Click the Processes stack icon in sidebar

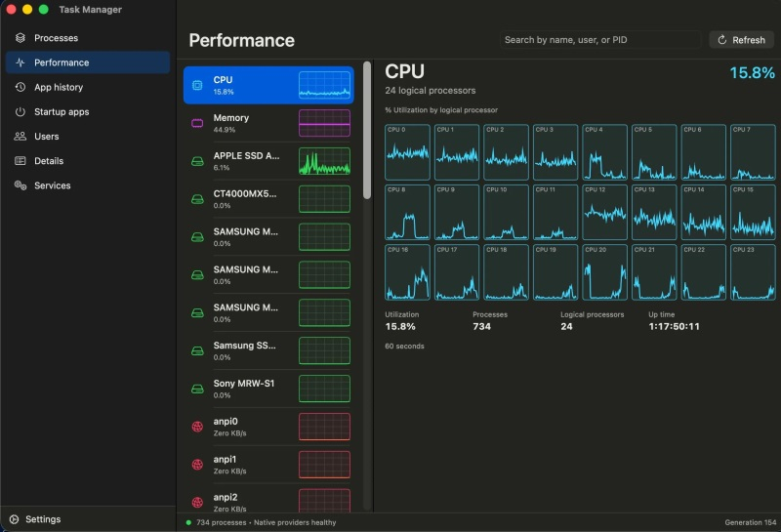click(x=20, y=38)
